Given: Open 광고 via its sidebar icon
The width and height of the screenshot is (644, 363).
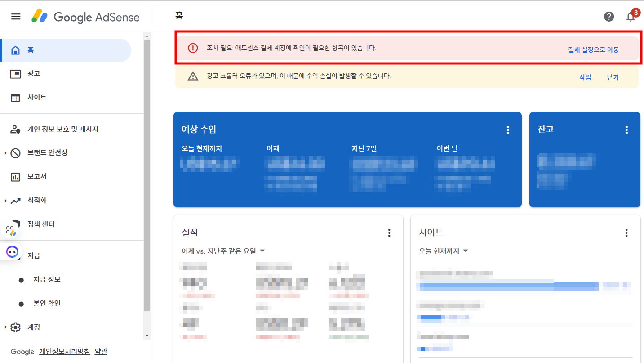Looking at the screenshot, I should pyautogui.click(x=16, y=73).
